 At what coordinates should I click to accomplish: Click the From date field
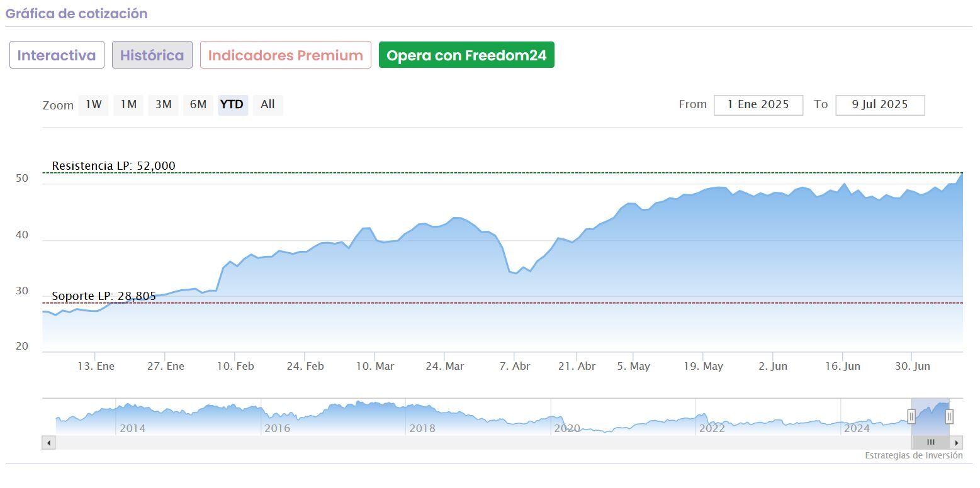tap(758, 105)
